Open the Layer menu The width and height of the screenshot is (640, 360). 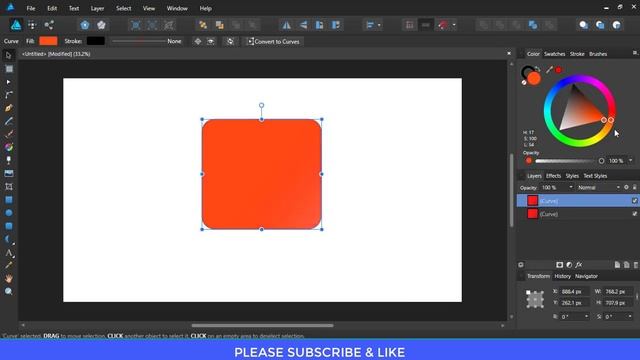pos(97,8)
